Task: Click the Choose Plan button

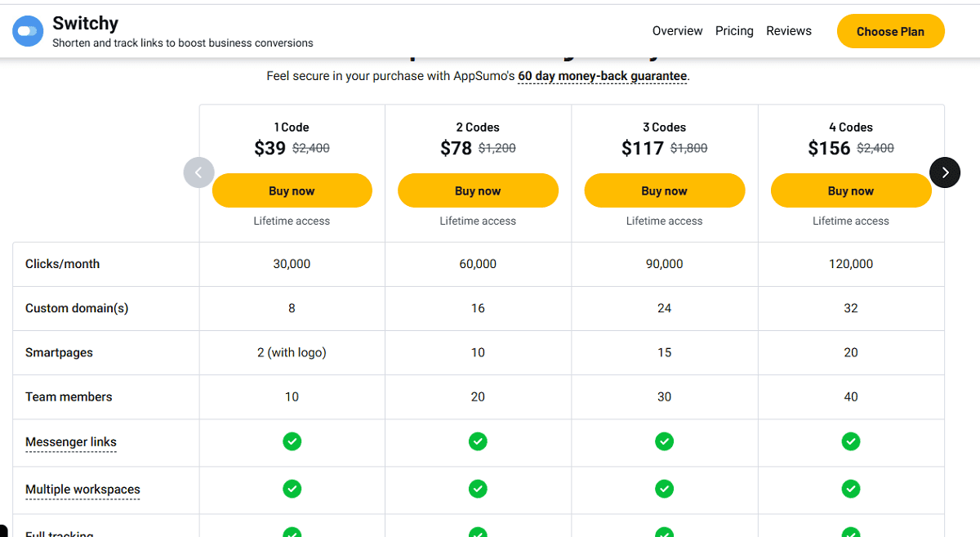Action: point(890,30)
